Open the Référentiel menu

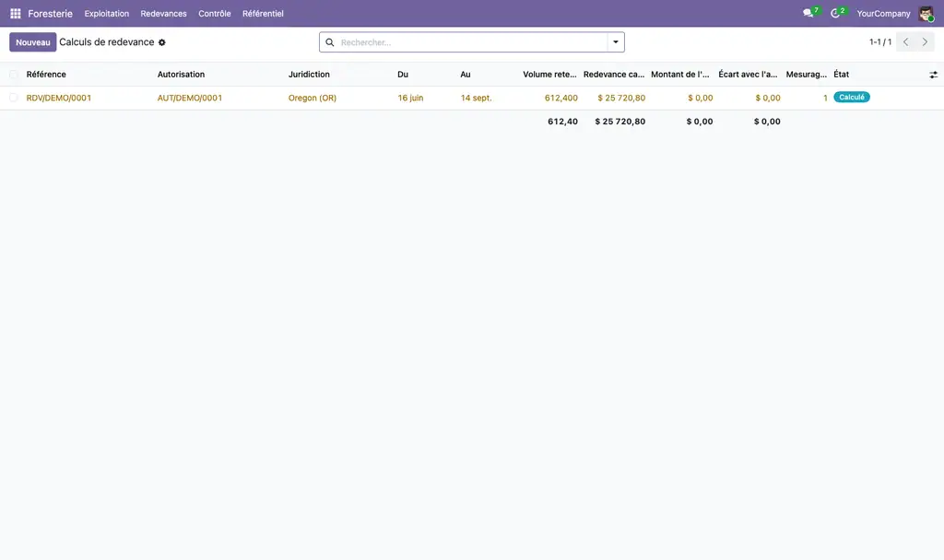tap(263, 13)
